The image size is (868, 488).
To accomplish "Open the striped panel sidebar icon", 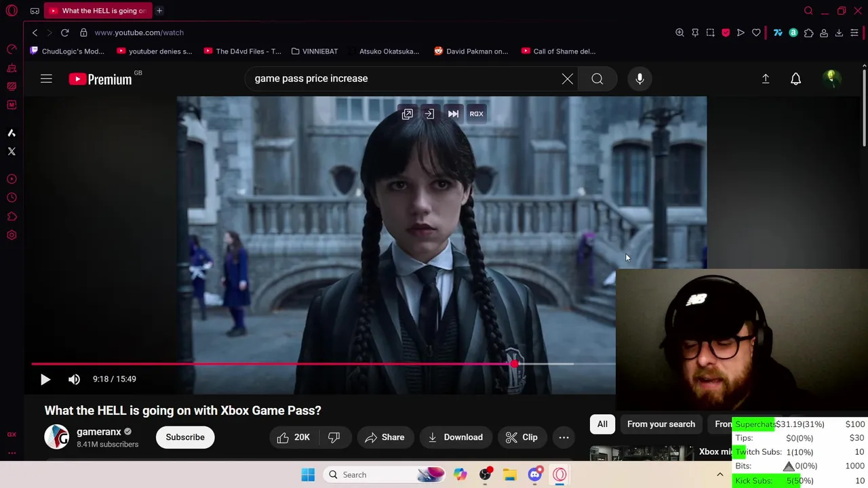I will tap(12, 86).
